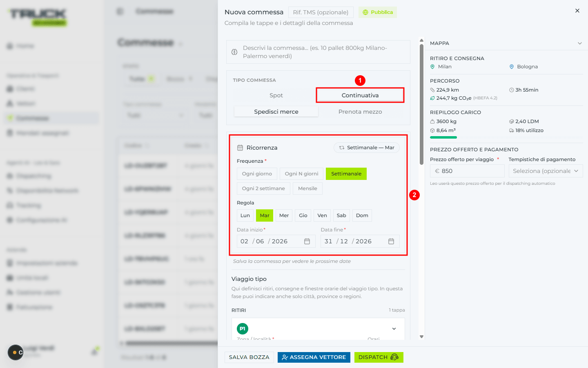Viewport: 588px width, 368px height.
Task: Expand the P1 pickup stop chevron
Action: (x=394, y=329)
